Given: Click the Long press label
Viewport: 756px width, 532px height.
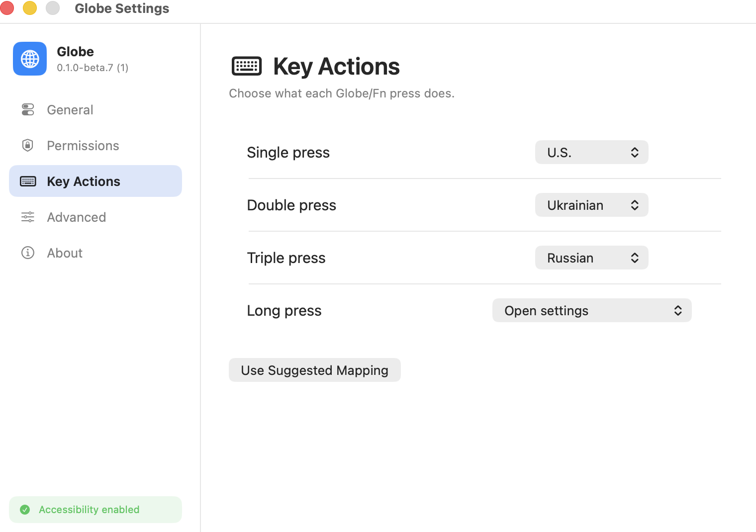Looking at the screenshot, I should [x=284, y=311].
